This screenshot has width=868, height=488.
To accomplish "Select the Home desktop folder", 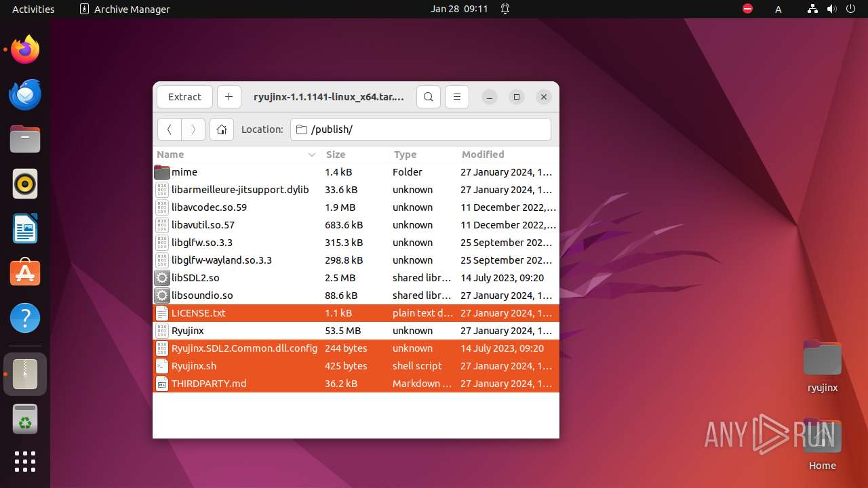I will click(823, 445).
